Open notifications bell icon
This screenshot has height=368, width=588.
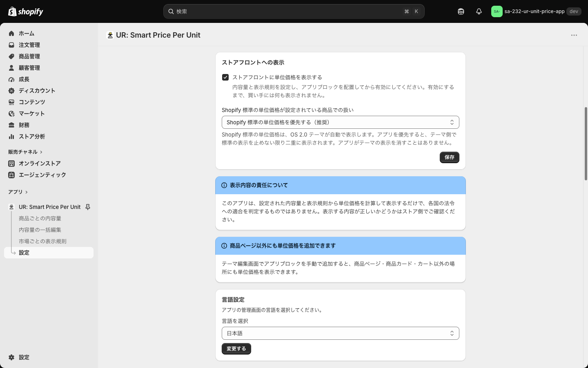(479, 11)
